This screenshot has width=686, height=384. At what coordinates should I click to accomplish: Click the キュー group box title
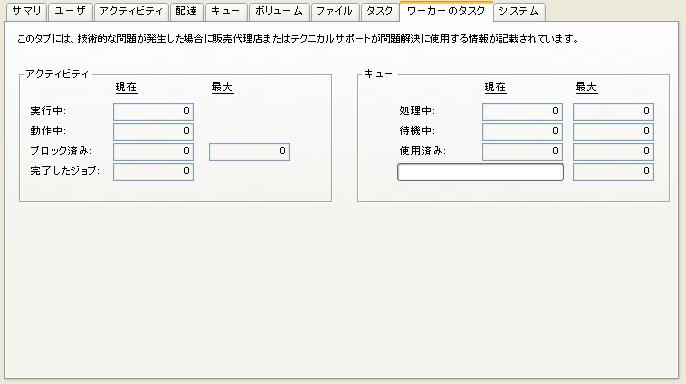[x=378, y=74]
